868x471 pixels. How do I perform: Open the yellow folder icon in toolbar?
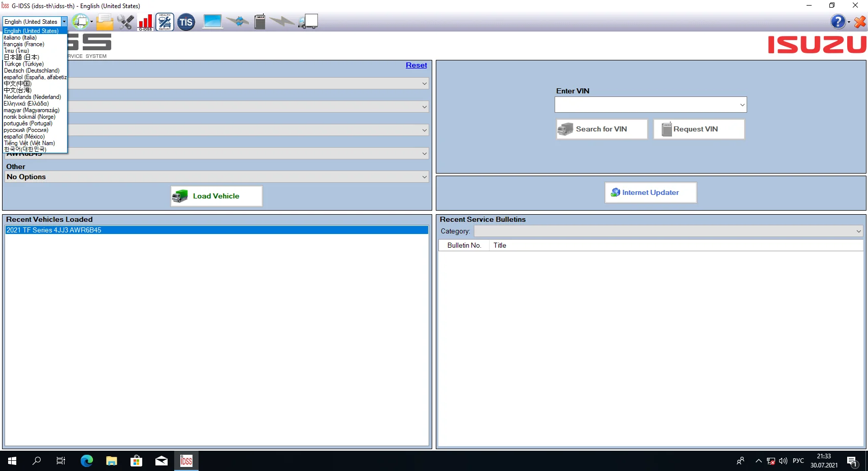pos(105,22)
